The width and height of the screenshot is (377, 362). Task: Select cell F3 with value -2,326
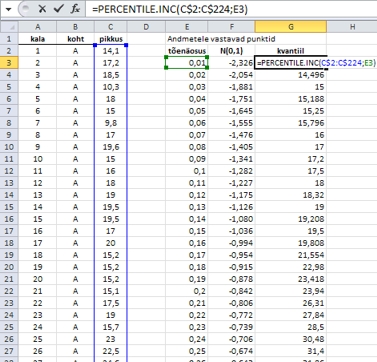[232, 63]
